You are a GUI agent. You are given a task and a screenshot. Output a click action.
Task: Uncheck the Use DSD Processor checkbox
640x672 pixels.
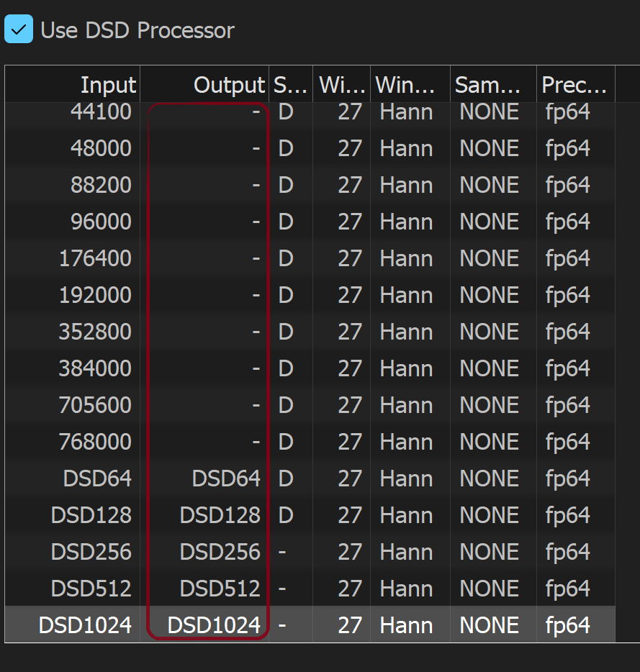(19, 29)
